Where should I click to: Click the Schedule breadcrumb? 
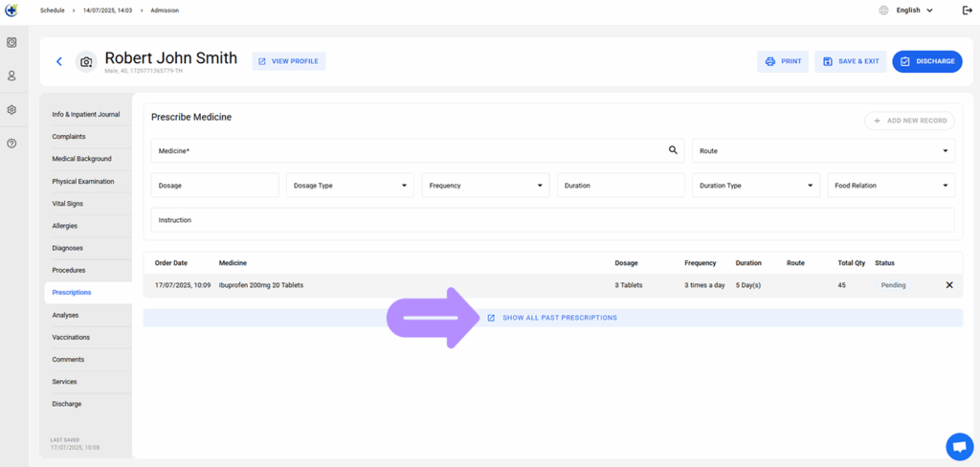pos(52,11)
